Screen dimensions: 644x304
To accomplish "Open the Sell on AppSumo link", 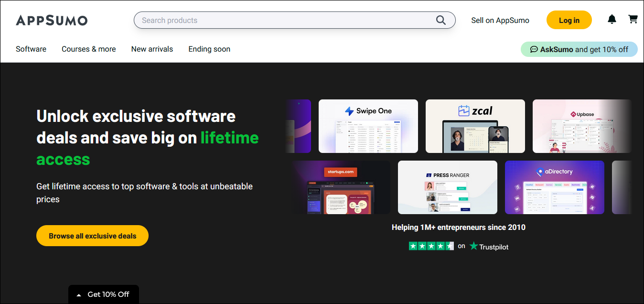I will (500, 20).
